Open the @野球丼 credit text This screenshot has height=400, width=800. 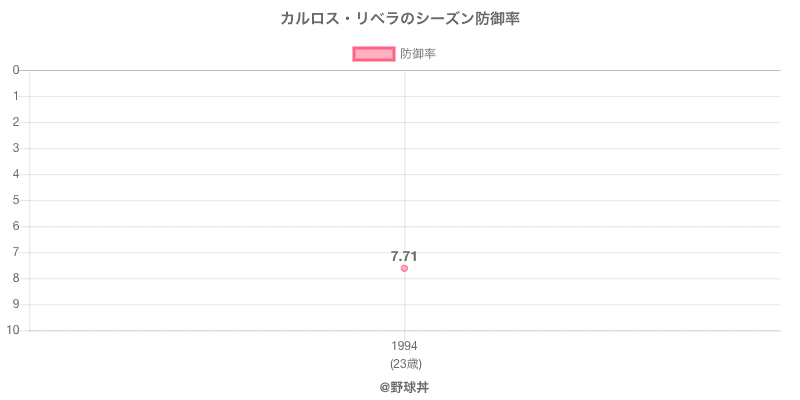pyautogui.click(x=404, y=388)
